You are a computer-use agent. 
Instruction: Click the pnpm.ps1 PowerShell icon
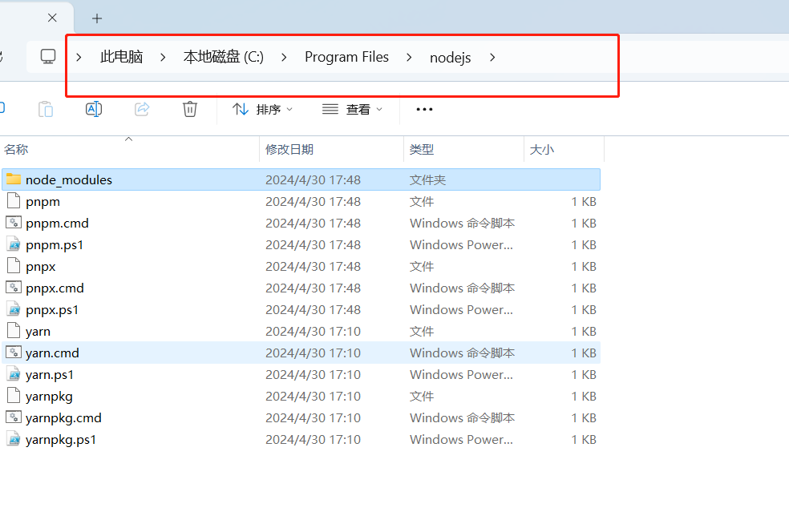point(14,244)
